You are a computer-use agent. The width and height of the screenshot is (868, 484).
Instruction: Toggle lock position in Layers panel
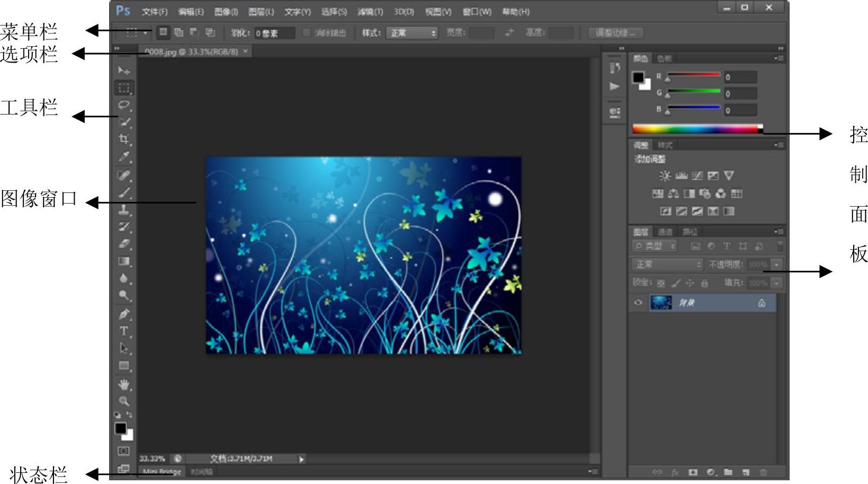690,283
